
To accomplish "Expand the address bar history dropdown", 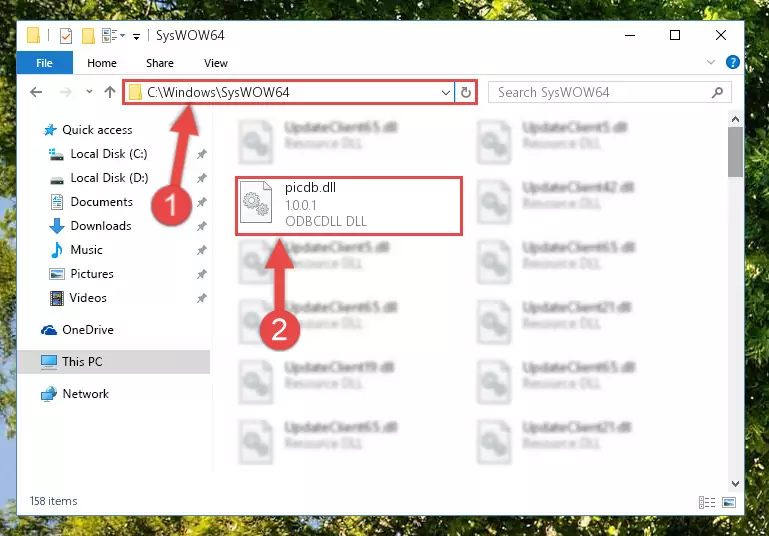I will pos(445,92).
